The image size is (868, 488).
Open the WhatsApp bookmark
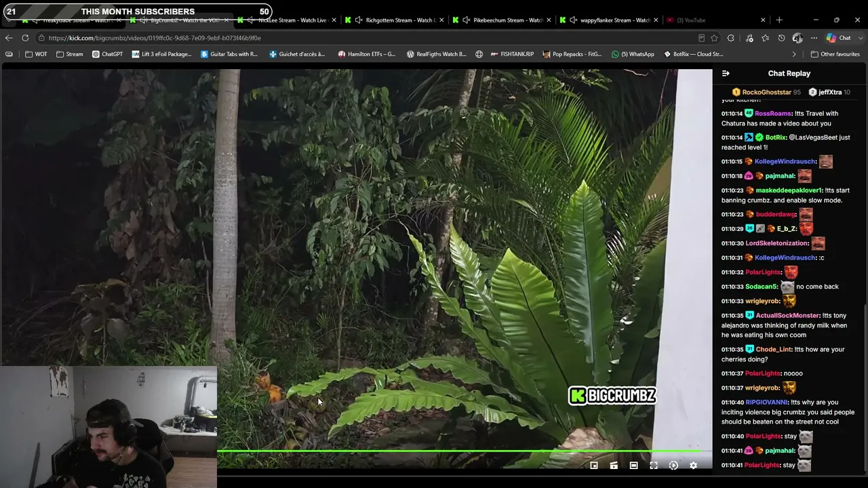[x=633, y=54]
